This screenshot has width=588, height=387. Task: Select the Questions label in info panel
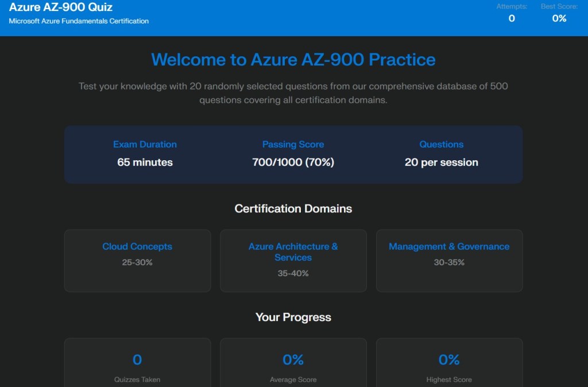[x=441, y=145]
